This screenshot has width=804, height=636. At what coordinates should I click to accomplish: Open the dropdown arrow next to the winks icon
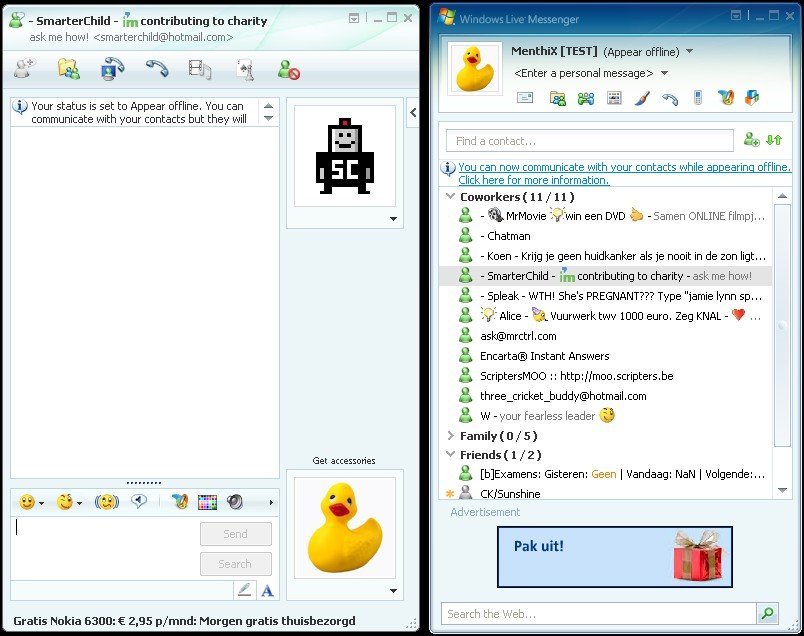coord(79,503)
